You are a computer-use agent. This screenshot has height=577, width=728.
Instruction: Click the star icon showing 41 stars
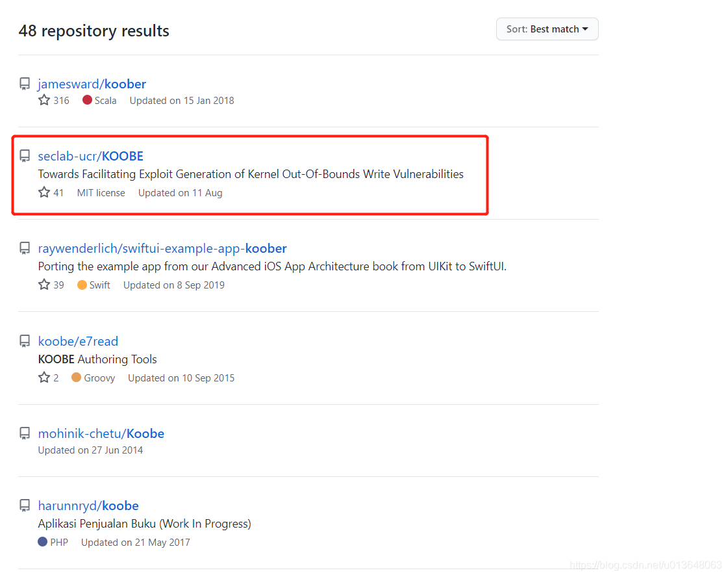click(44, 192)
